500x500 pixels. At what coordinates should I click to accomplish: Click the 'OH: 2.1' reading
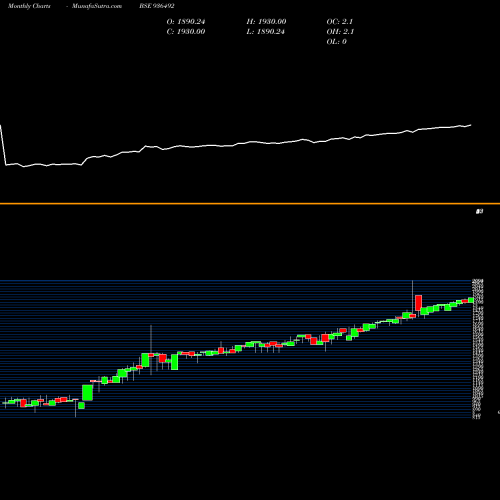[340, 32]
